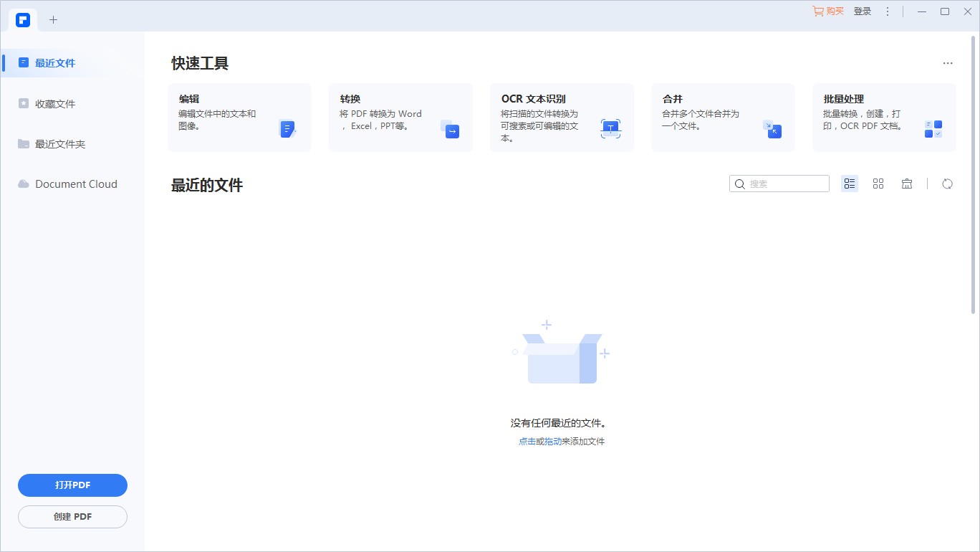Click the 创建 PDF button

pyautogui.click(x=72, y=516)
